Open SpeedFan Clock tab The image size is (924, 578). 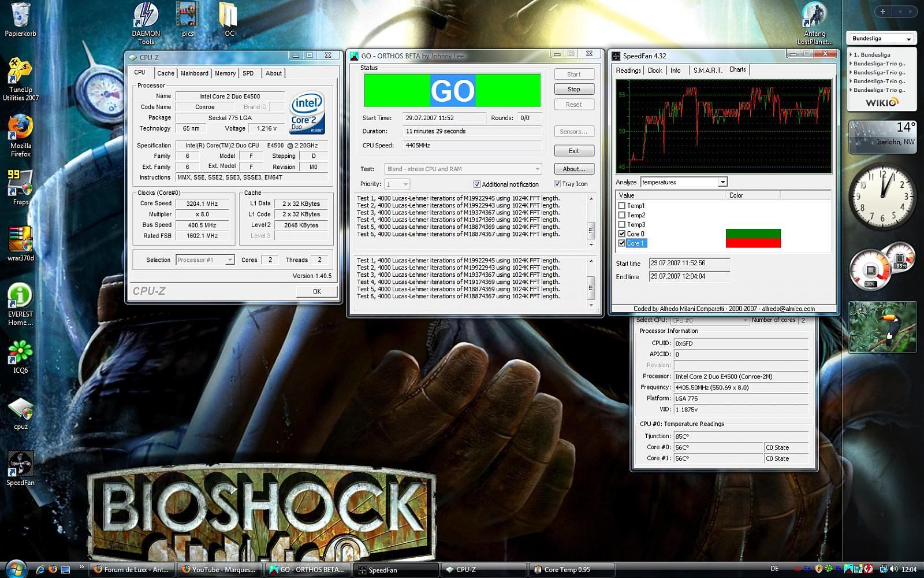655,71
